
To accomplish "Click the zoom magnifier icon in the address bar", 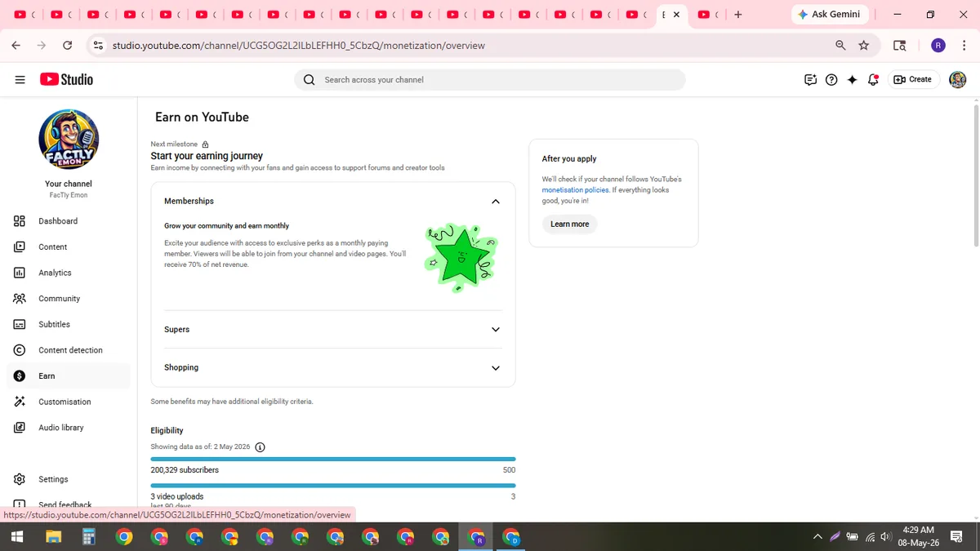I will click(x=840, y=46).
